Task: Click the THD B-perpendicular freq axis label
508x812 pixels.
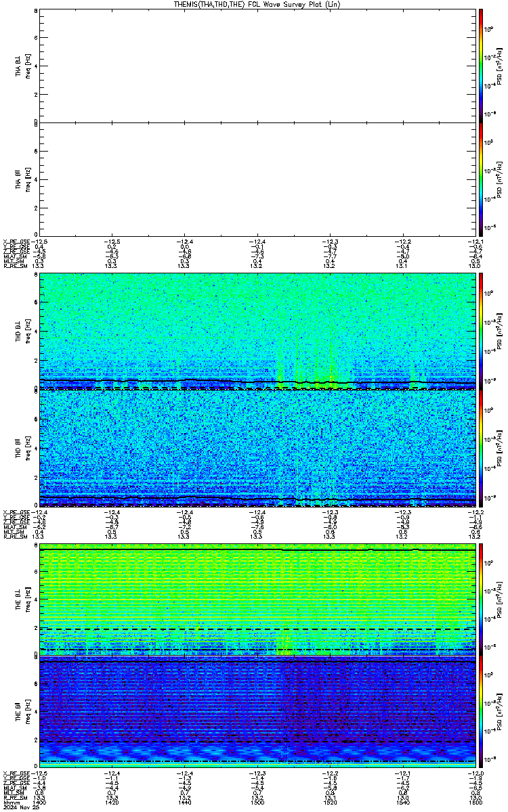Action: [x=28, y=332]
